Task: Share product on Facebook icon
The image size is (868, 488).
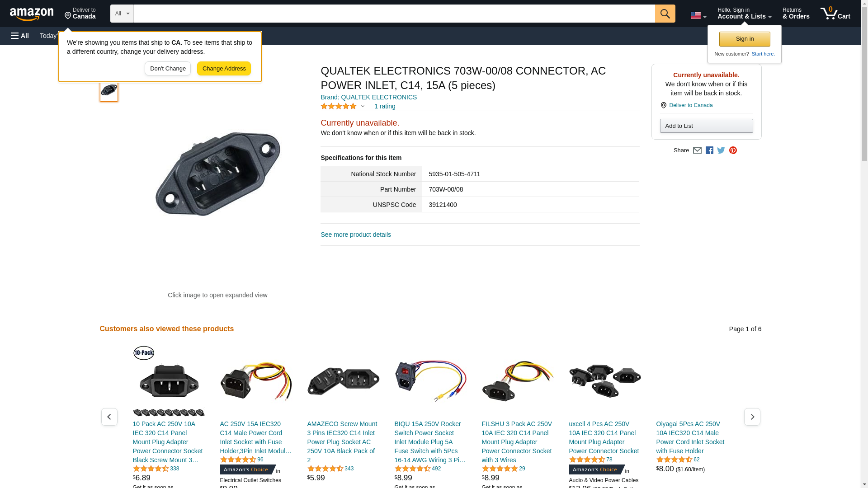Action: click(x=709, y=150)
